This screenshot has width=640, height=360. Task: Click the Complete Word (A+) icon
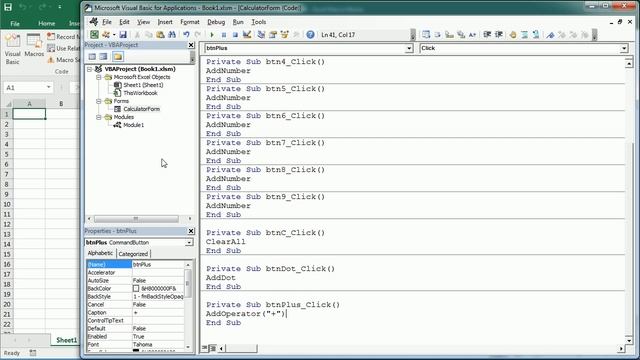point(472,35)
